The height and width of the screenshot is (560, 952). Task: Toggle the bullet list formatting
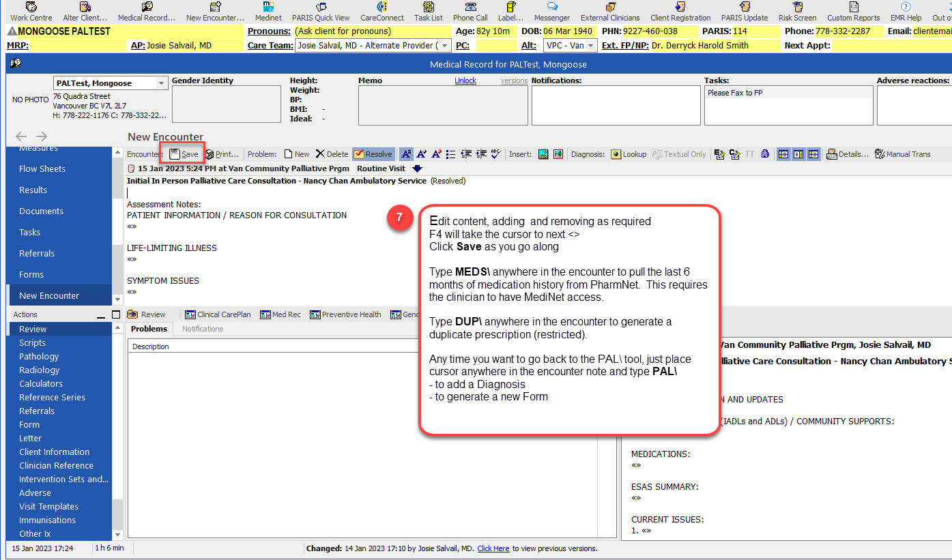tap(451, 154)
